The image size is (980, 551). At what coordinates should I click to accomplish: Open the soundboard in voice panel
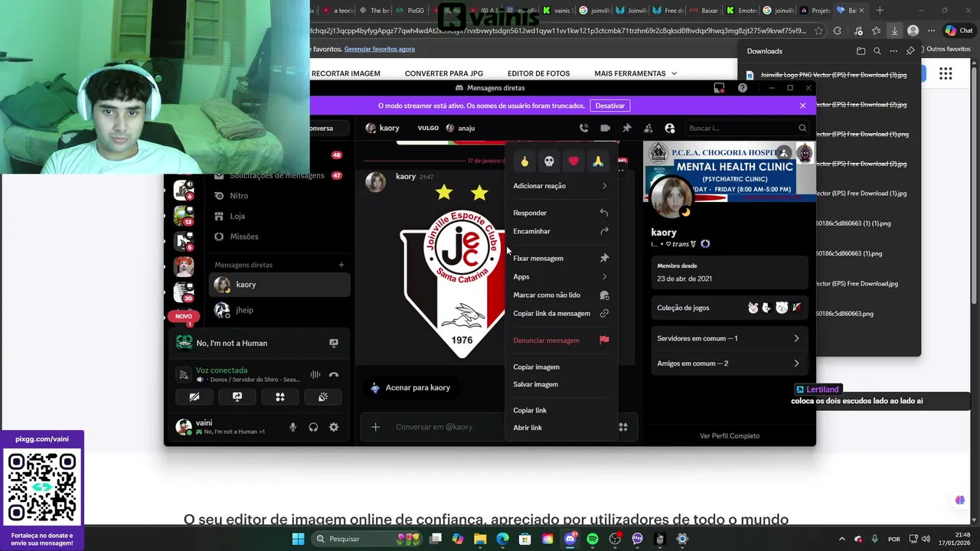[323, 396]
